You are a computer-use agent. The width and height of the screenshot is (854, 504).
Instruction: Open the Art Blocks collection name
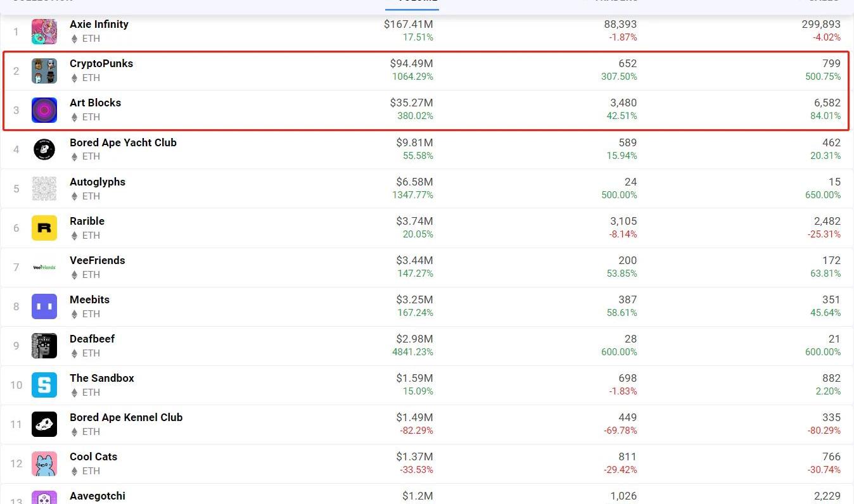(x=95, y=103)
